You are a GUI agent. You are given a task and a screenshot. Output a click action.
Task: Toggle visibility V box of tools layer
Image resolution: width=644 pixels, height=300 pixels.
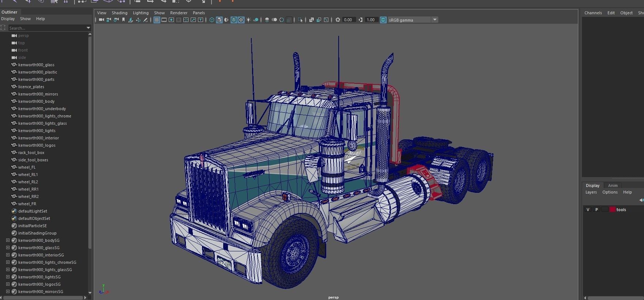588,210
